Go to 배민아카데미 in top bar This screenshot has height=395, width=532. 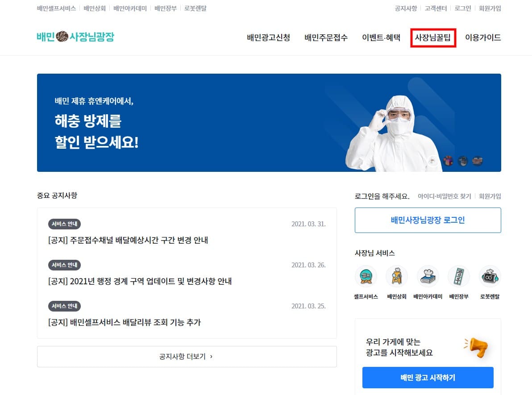point(130,8)
